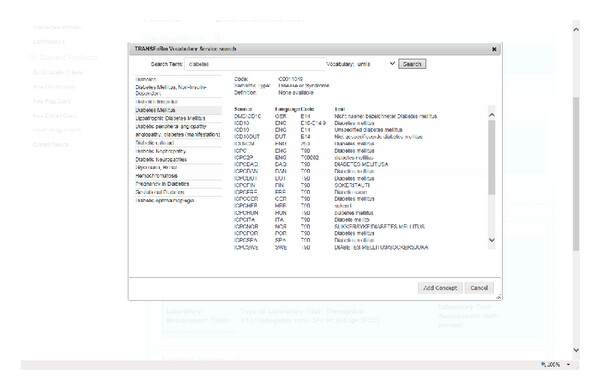Screen dimensions: 600x390
Task: Click the Cancel button
Action: pos(479,288)
